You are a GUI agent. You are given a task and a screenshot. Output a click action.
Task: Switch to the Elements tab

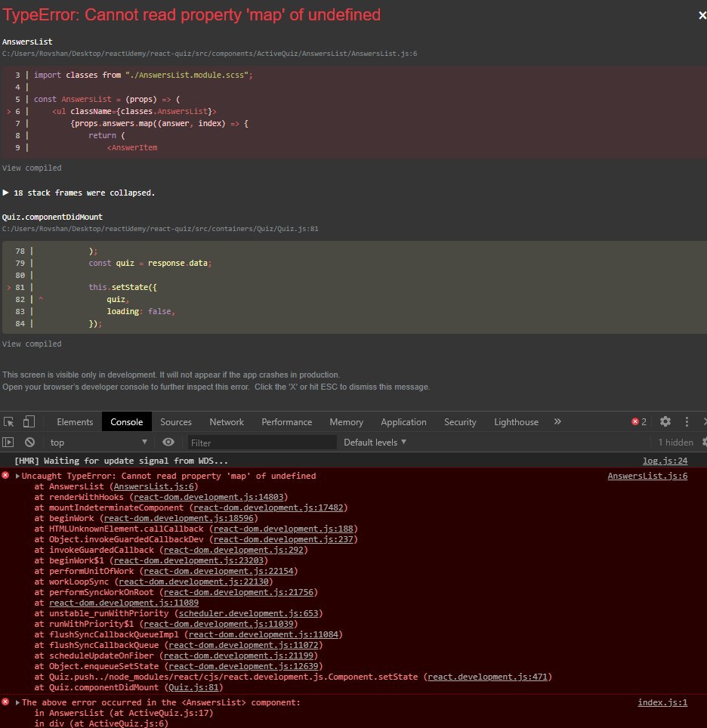pos(75,421)
